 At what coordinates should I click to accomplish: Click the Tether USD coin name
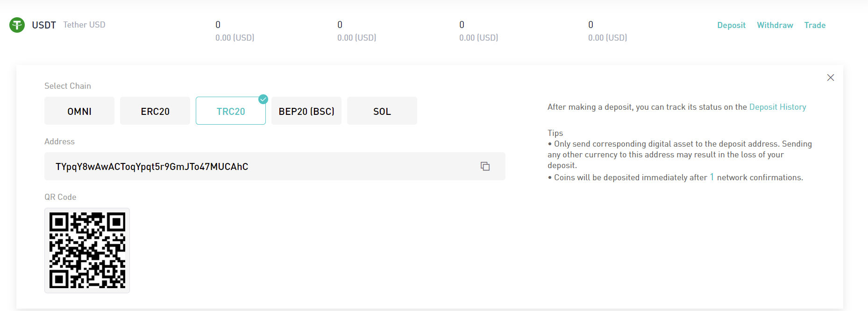[x=85, y=25]
